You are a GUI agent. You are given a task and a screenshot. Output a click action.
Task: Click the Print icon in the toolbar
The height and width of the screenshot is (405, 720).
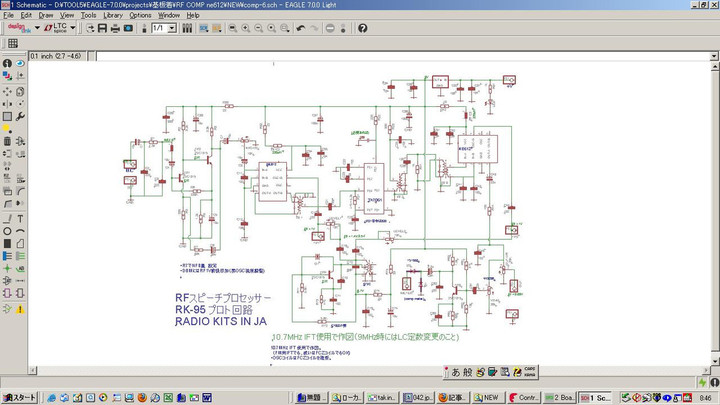(115, 28)
